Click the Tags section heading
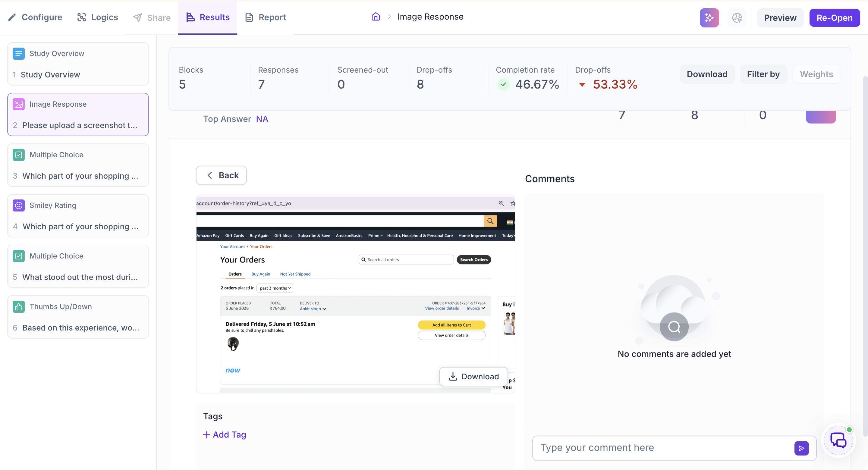Image resolution: width=868 pixels, height=470 pixels. [212, 416]
